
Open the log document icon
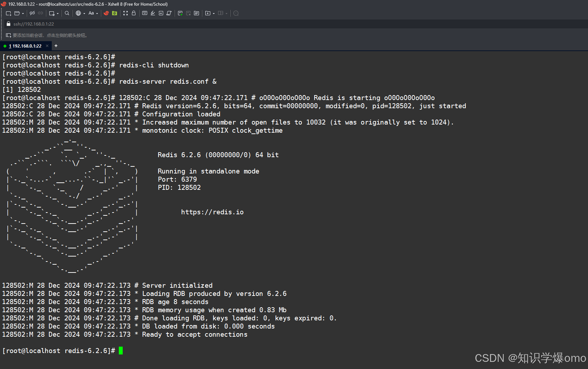click(196, 13)
